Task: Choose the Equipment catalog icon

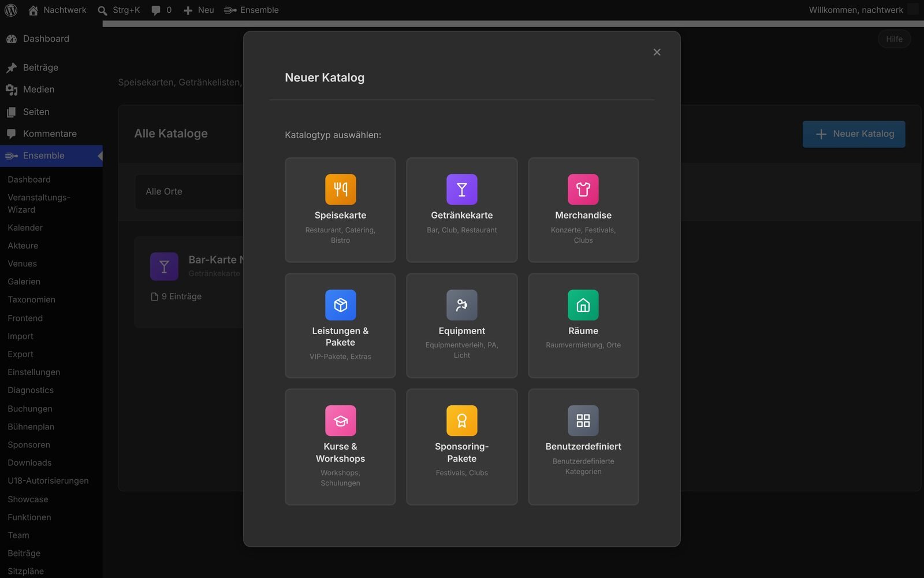Action: [461, 305]
